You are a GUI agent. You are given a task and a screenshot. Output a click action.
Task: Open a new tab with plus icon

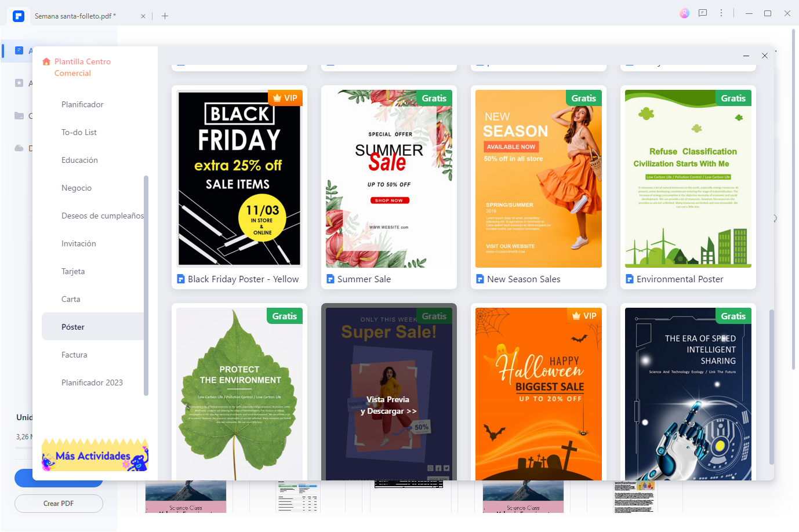pyautogui.click(x=165, y=16)
